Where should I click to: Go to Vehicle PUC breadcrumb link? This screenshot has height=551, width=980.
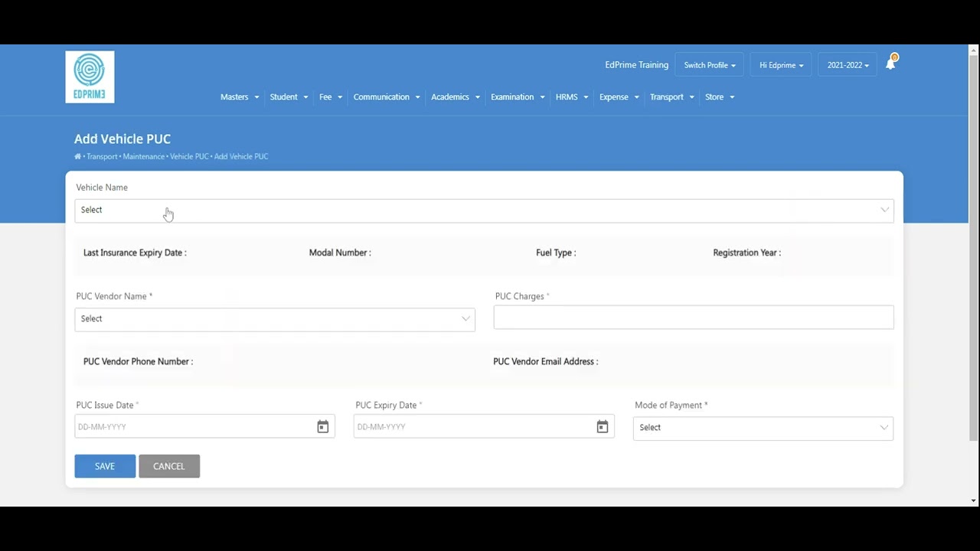(x=189, y=156)
